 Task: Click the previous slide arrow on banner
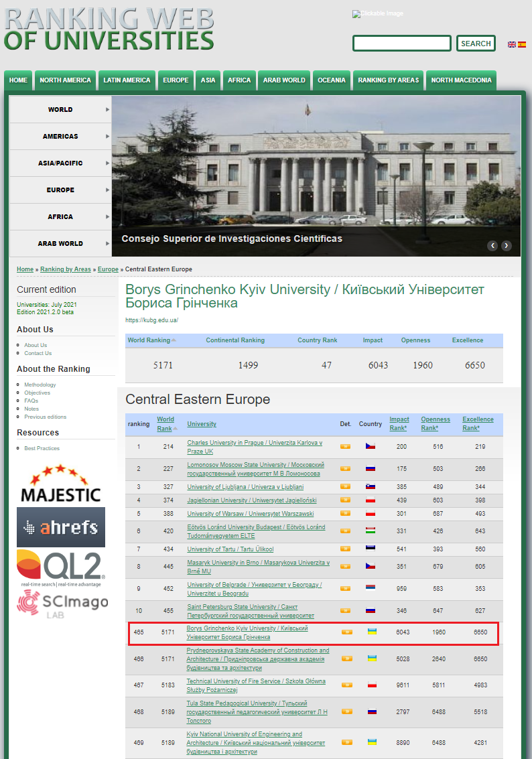point(492,246)
